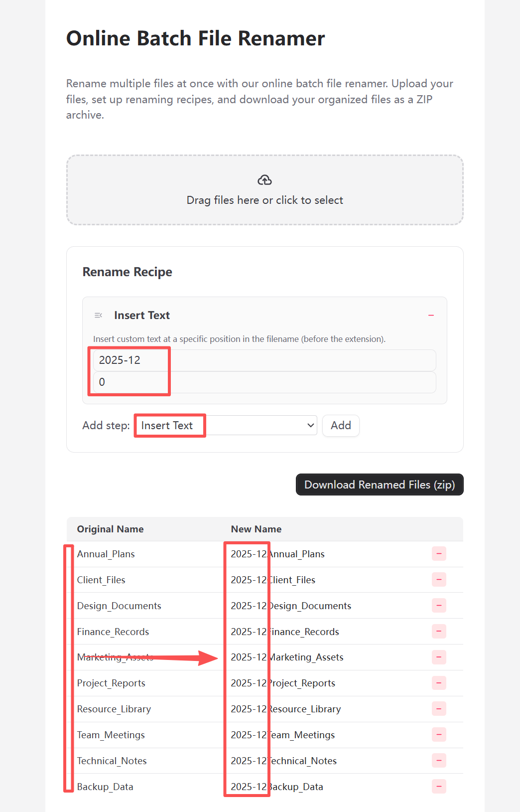The height and width of the screenshot is (812, 520).
Task: Delete the Resource_Library row
Action: [x=439, y=709]
